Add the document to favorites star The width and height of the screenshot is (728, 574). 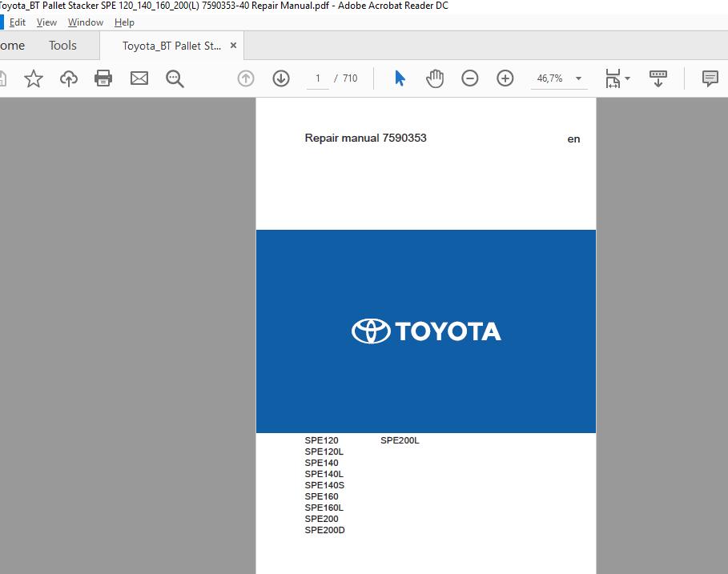pyautogui.click(x=33, y=78)
